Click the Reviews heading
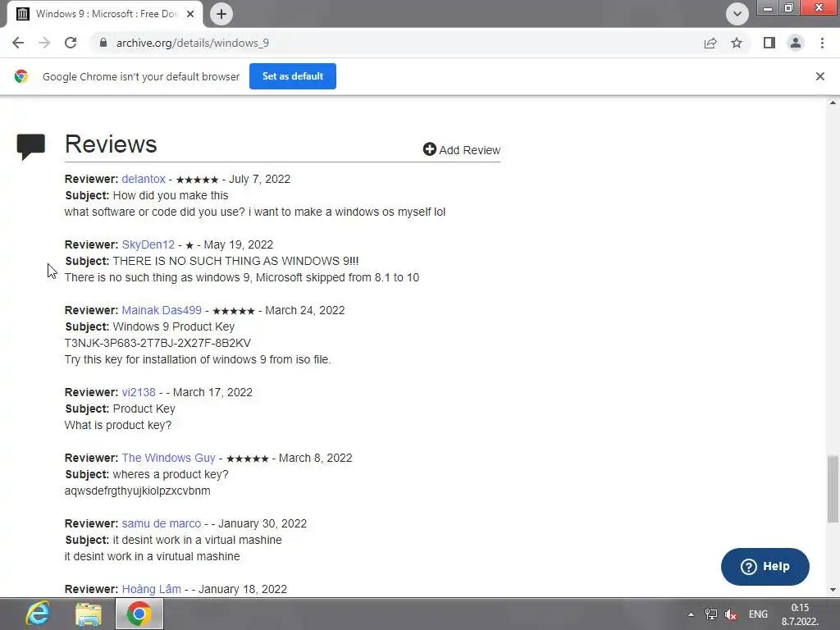840x630 pixels. [x=111, y=144]
